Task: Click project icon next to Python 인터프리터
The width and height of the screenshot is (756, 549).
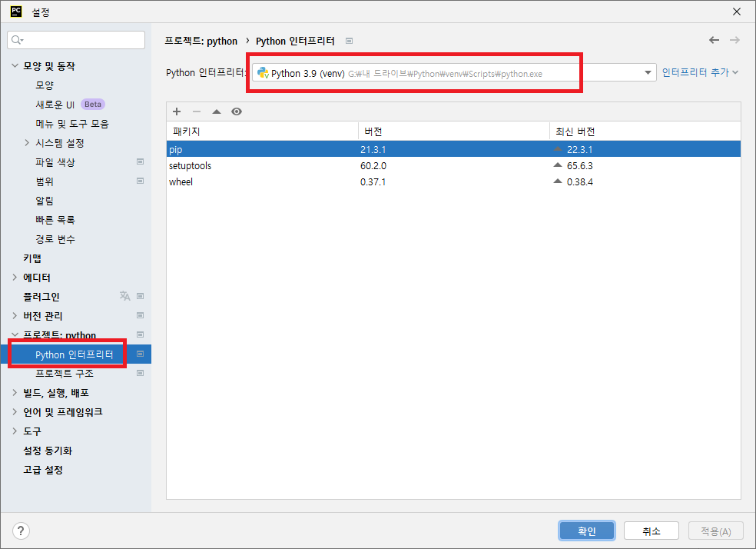Action: point(141,354)
